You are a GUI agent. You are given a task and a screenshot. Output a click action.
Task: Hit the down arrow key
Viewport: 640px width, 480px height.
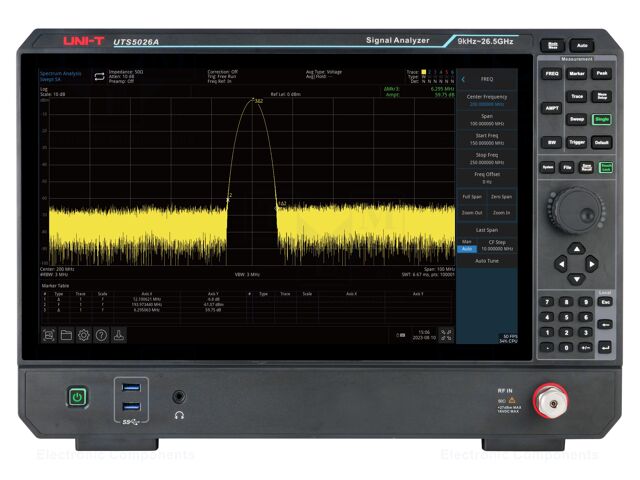(576, 280)
